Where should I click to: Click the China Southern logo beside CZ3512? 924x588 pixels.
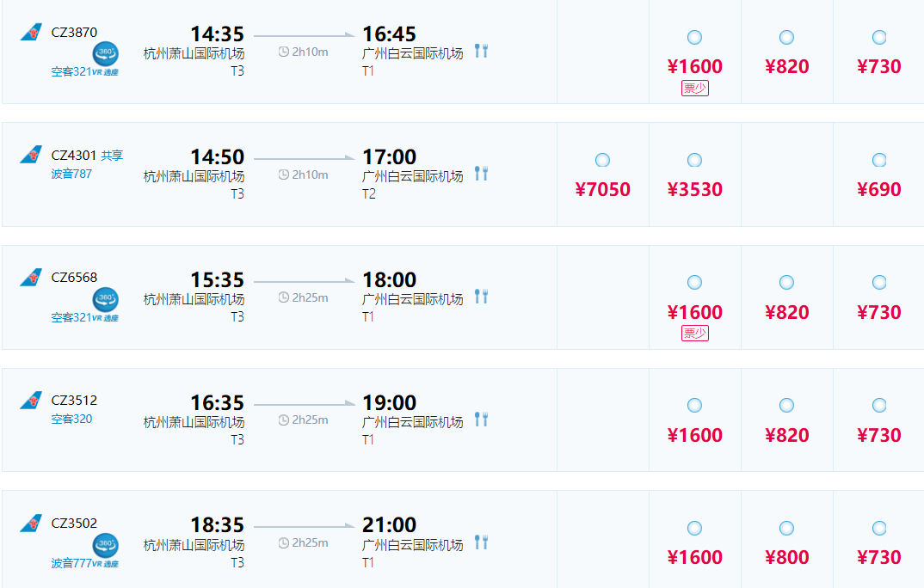[x=31, y=401]
